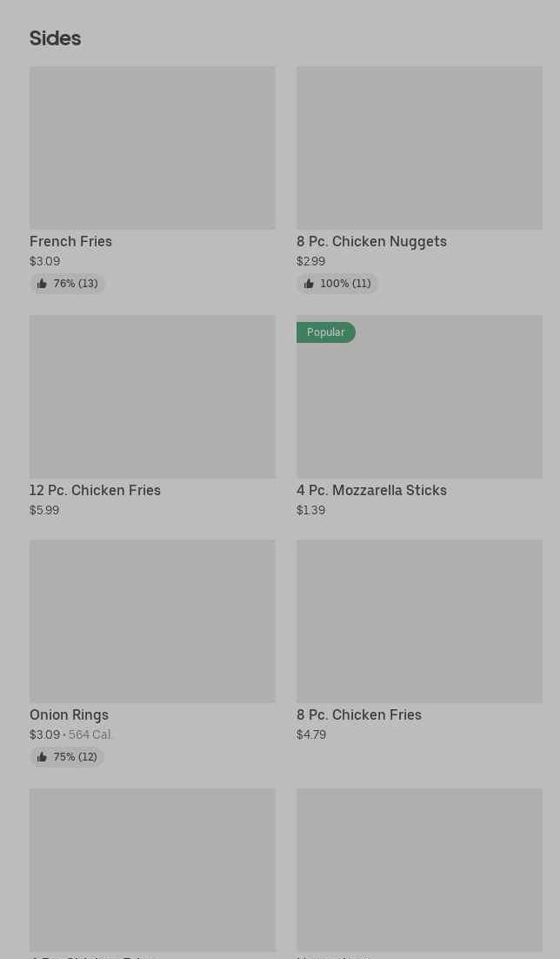The width and height of the screenshot is (560, 959).
Task: Choose the 4 Pc. Mozzarella Sticks title
Action: (371, 491)
